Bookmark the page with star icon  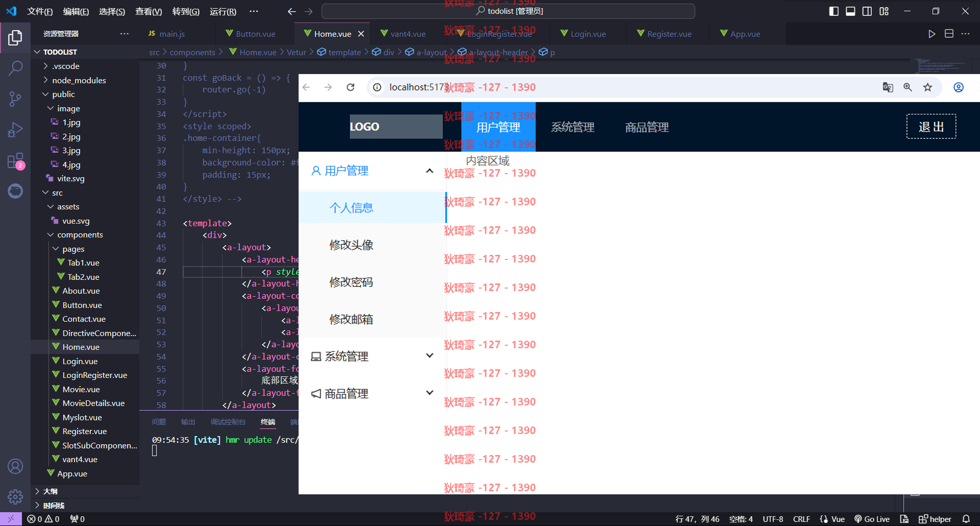[x=927, y=87]
